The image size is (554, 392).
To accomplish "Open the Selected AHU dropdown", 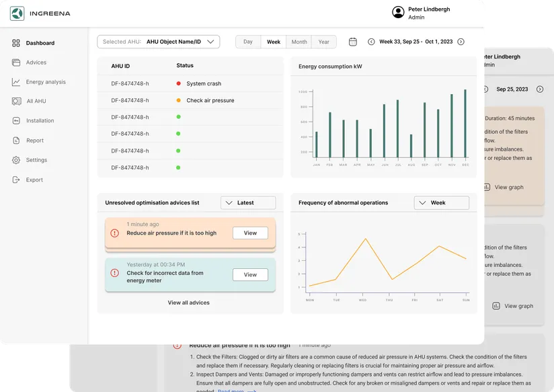I will [158, 42].
